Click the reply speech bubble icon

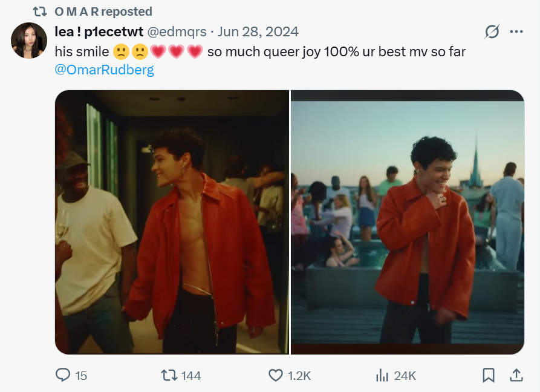click(x=63, y=376)
